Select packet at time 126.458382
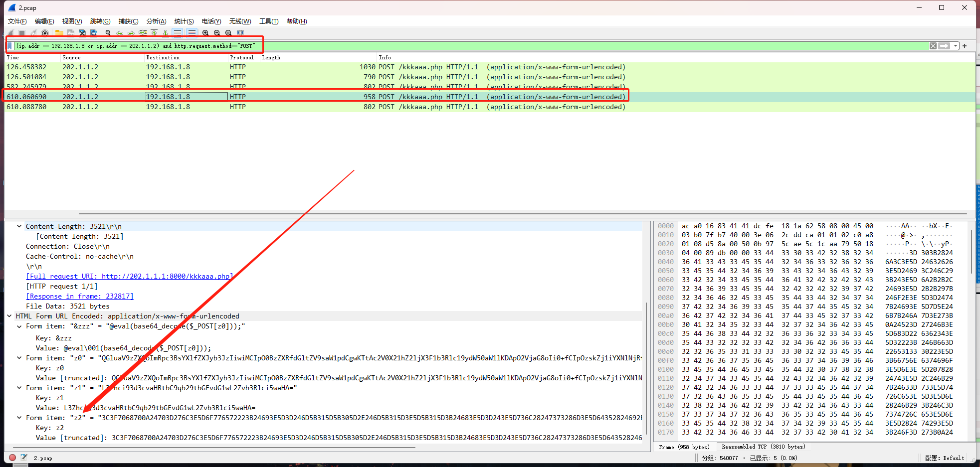Image resolution: width=980 pixels, height=467 pixels. click(x=490, y=67)
